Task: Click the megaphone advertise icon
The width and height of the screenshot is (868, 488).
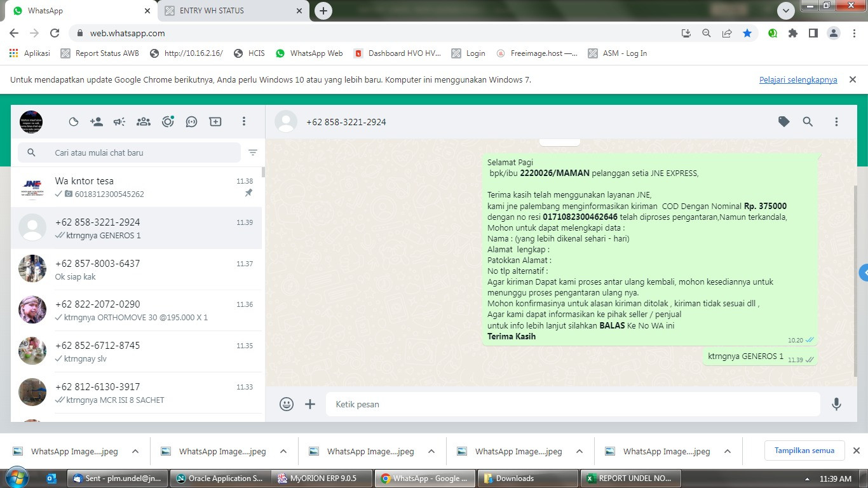Action: click(x=119, y=121)
